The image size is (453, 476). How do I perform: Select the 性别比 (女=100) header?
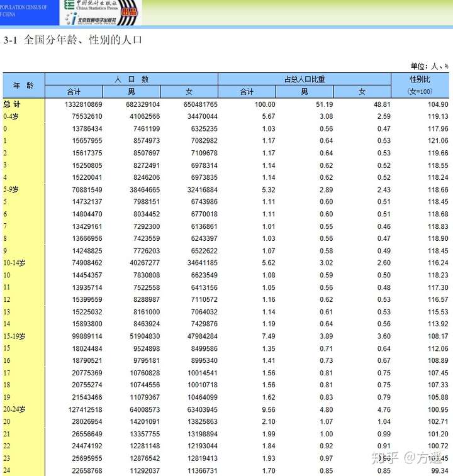[x=420, y=86]
